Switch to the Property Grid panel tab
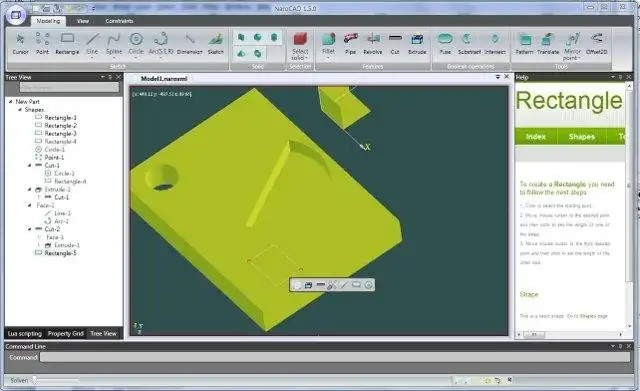The image size is (640, 391). (66, 333)
